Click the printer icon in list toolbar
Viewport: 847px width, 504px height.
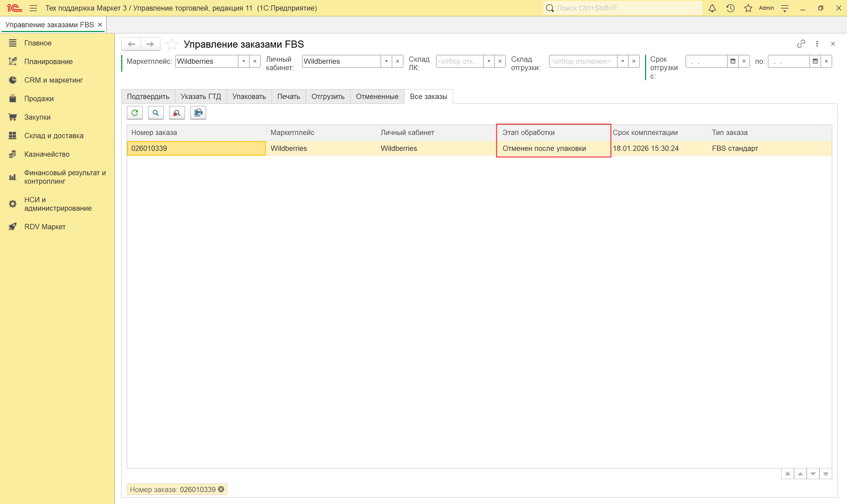198,113
